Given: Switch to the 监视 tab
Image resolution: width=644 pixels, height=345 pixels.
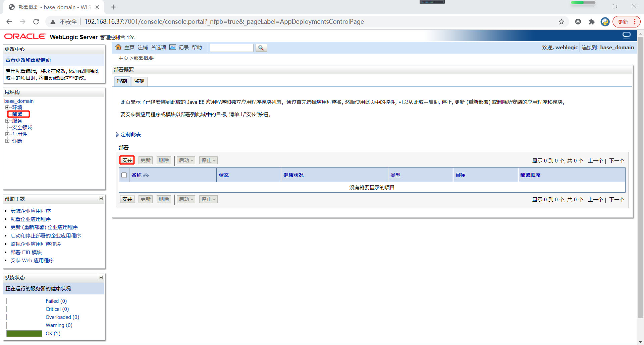Looking at the screenshot, I should [x=139, y=81].
